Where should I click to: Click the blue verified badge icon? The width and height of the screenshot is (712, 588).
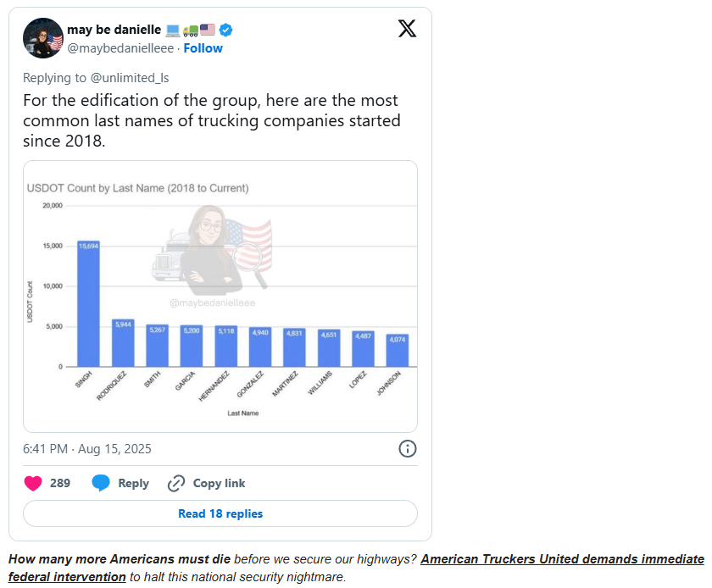tap(226, 30)
